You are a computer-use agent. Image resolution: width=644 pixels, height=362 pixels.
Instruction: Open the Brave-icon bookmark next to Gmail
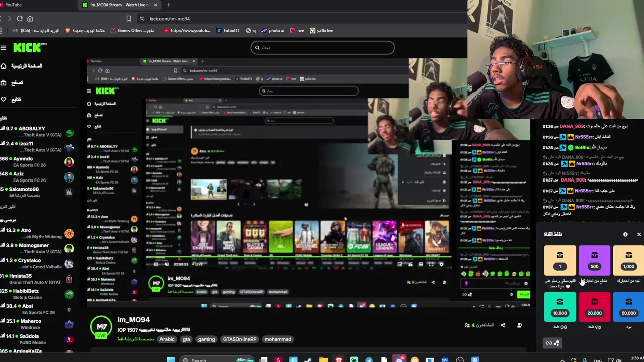(86, 31)
